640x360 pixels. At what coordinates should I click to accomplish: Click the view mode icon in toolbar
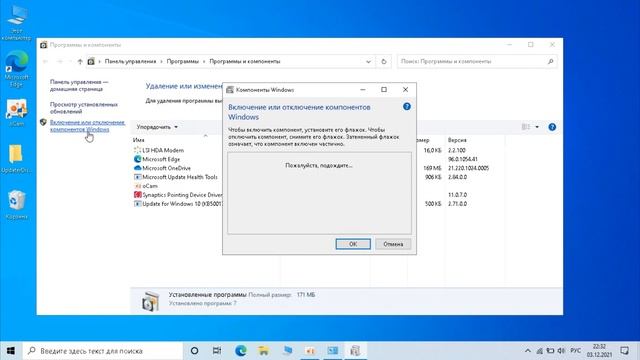pyautogui.click(x=526, y=127)
